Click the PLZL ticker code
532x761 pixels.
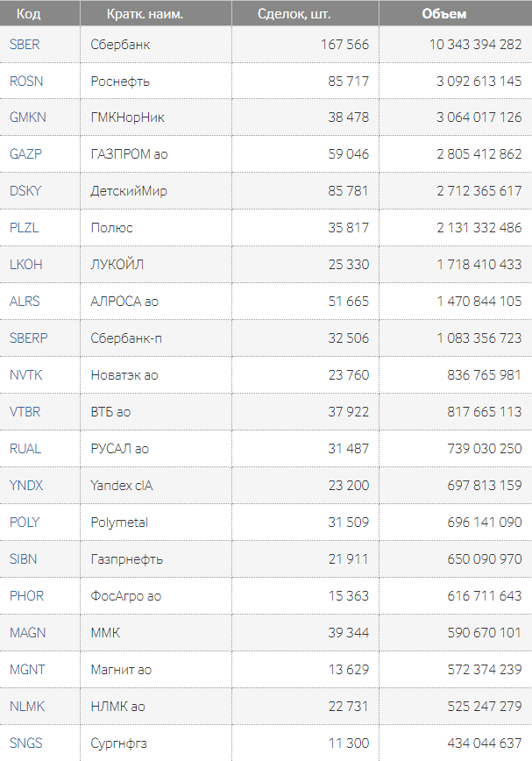(25, 228)
